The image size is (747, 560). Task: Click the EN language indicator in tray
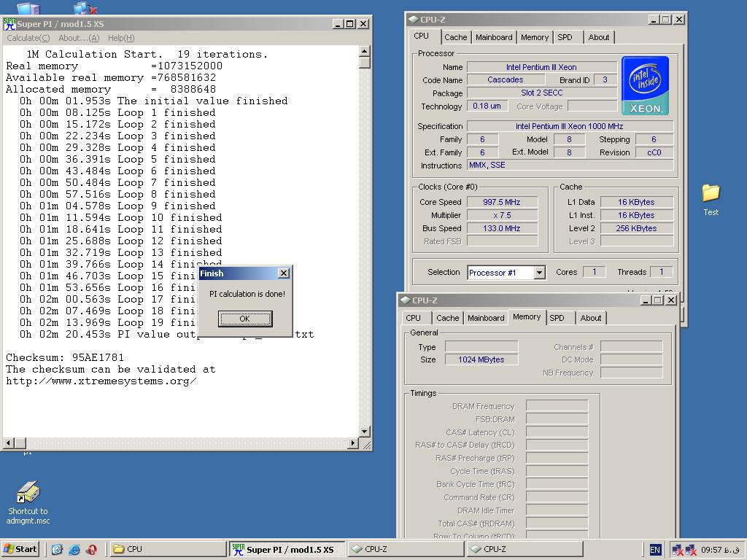pyautogui.click(x=655, y=550)
